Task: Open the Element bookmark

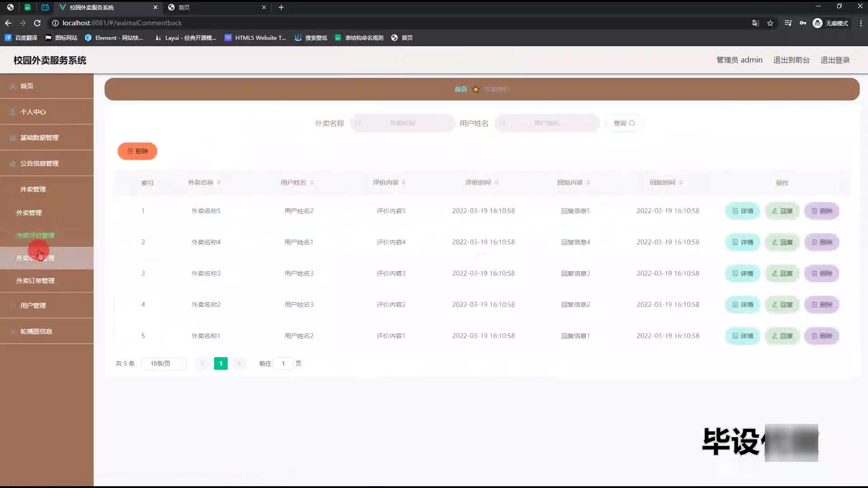Action: pyautogui.click(x=114, y=38)
